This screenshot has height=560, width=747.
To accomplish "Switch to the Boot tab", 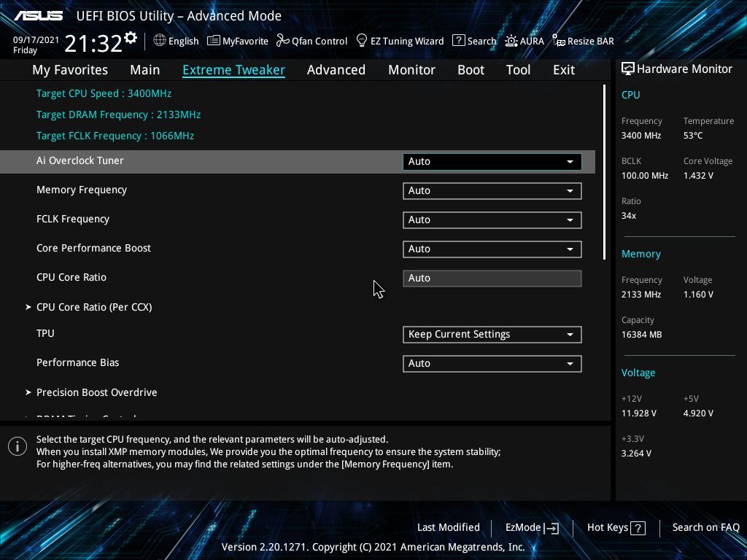I will (x=471, y=70).
